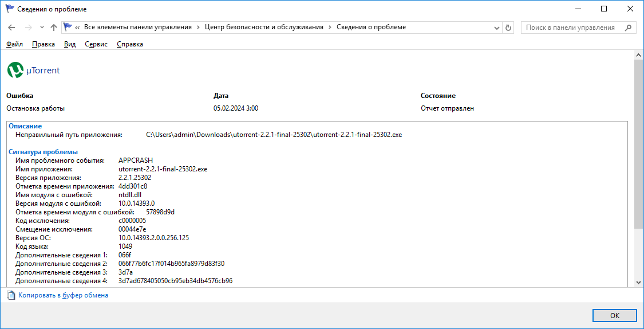Go back with the left arrow button

click(x=11, y=28)
